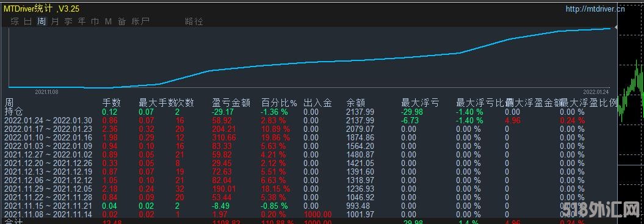644x224 pixels.
Task: Click the 盈亏金额 column header
Action: tap(231, 103)
